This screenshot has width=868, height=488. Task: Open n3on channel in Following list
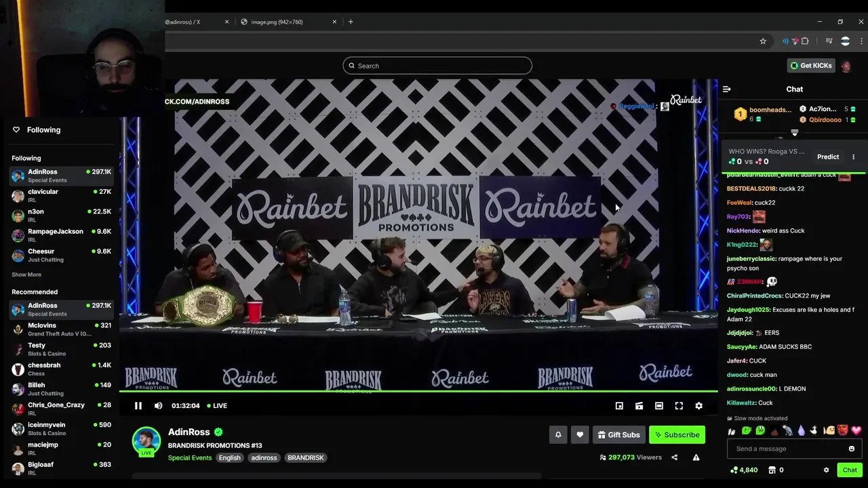click(x=62, y=216)
